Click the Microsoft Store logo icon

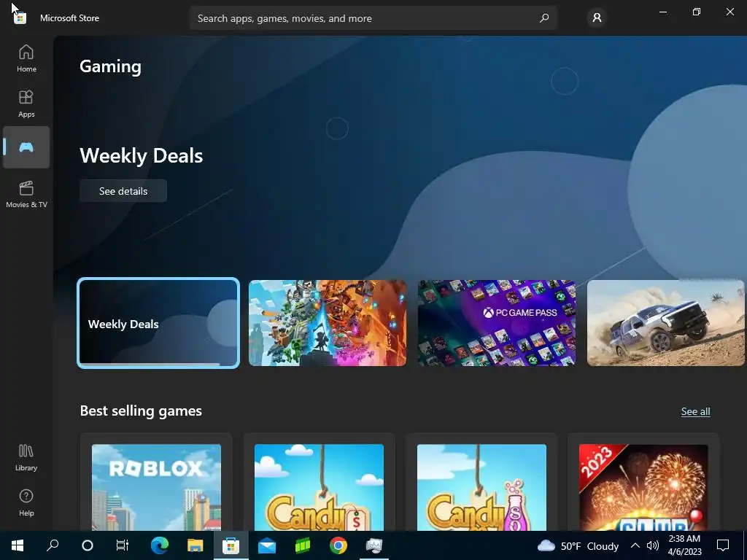point(20,18)
